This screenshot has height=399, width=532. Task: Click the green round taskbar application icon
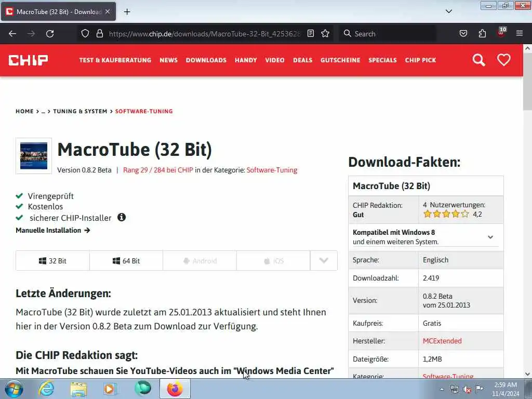point(143,389)
